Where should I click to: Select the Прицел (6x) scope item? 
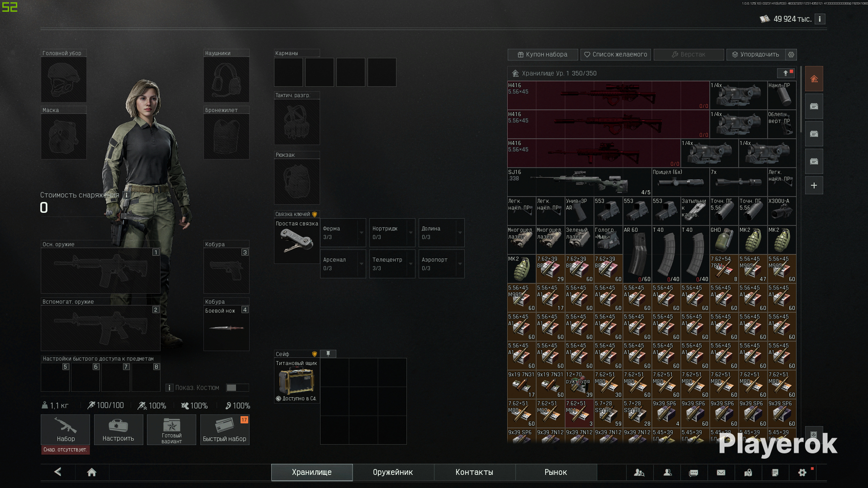pos(681,182)
